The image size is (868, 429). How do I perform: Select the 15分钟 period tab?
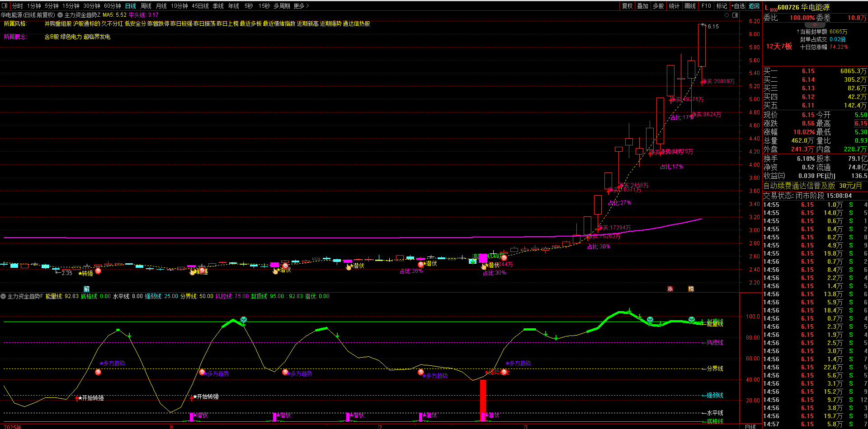tap(71, 6)
